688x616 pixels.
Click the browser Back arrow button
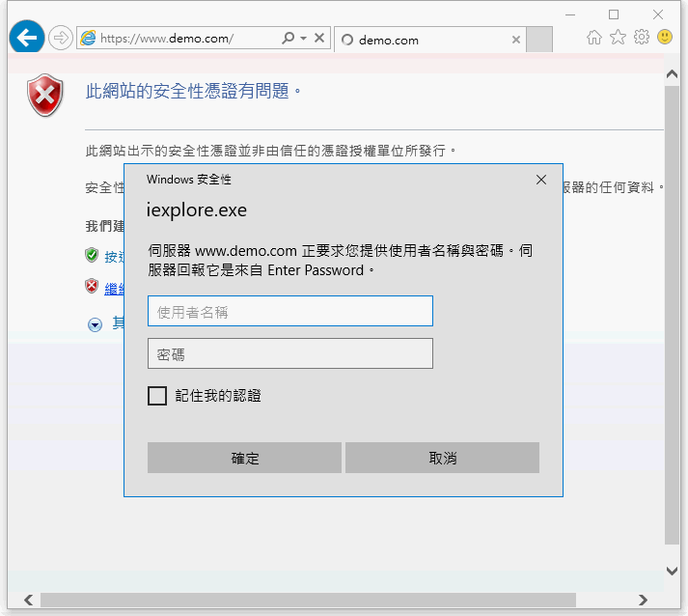(27, 38)
